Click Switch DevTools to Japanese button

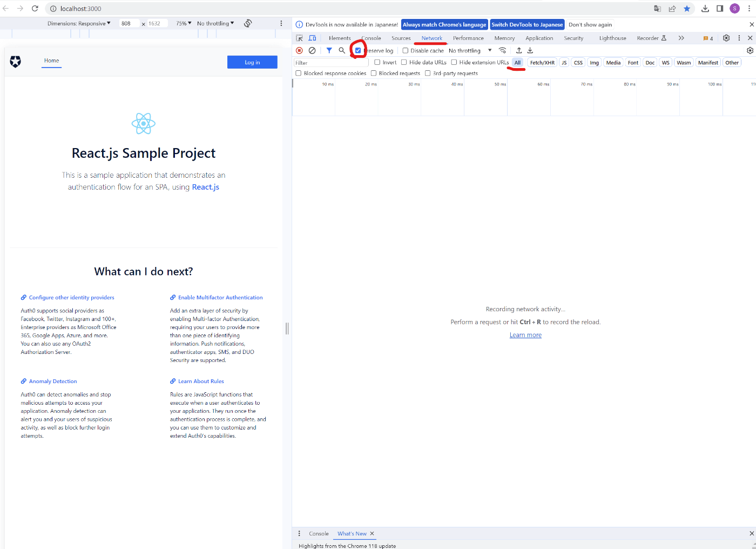pyautogui.click(x=527, y=25)
